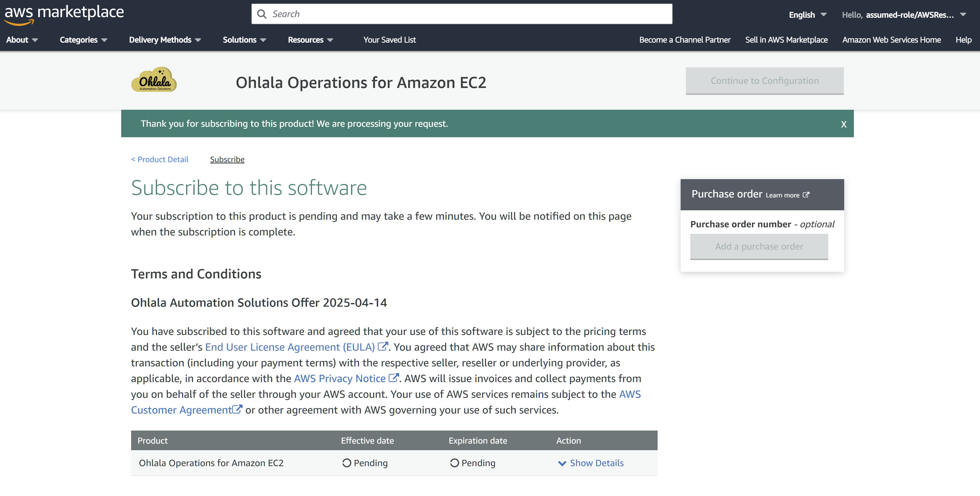Click Subscribe to this software heading
The image size is (980, 496).
[249, 188]
